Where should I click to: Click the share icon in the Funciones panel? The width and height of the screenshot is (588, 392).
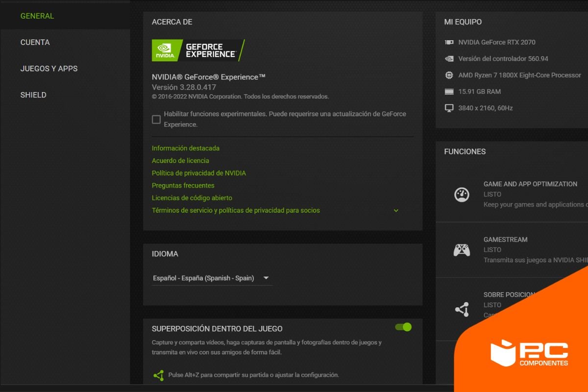tap(462, 310)
